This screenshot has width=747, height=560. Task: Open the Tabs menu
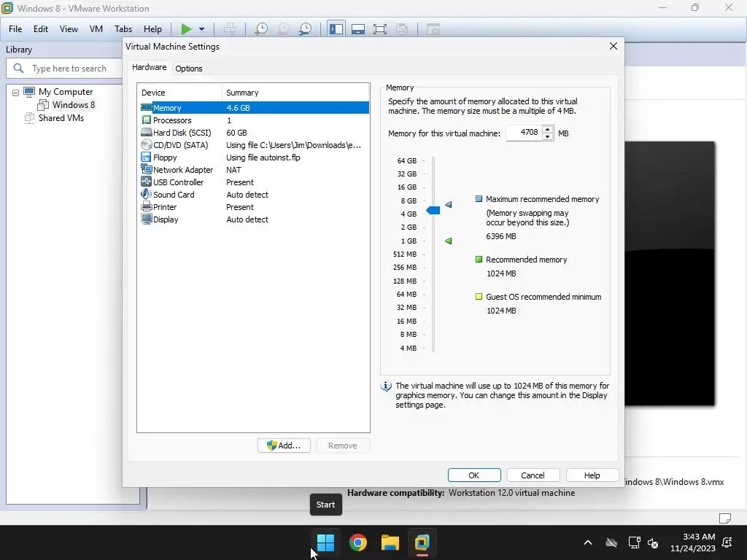coord(123,29)
